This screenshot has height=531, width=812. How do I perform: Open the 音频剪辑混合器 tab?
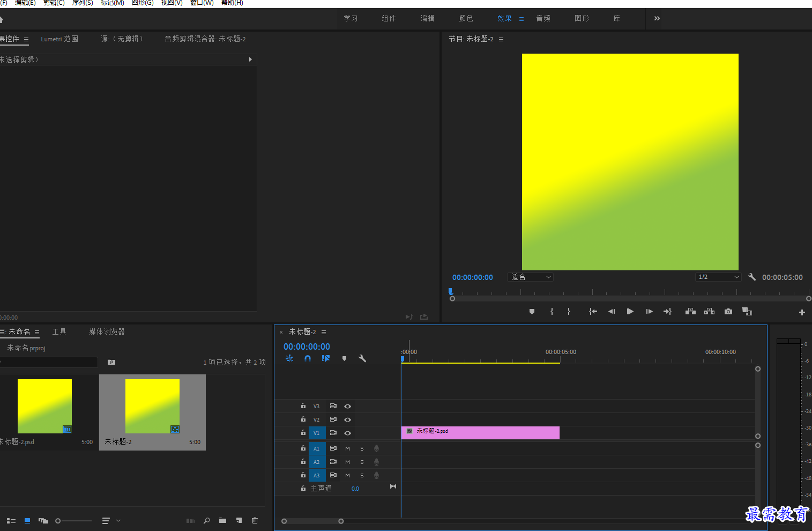[205, 39]
